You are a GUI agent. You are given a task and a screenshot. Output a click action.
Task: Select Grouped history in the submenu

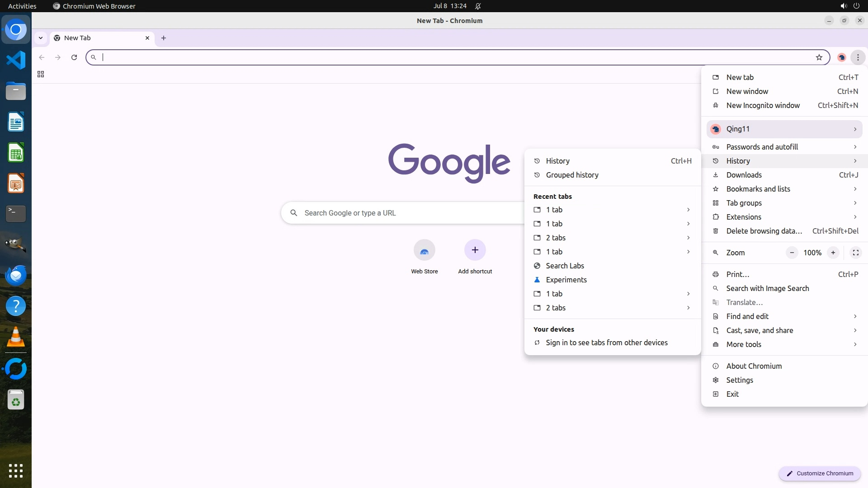[x=572, y=175]
